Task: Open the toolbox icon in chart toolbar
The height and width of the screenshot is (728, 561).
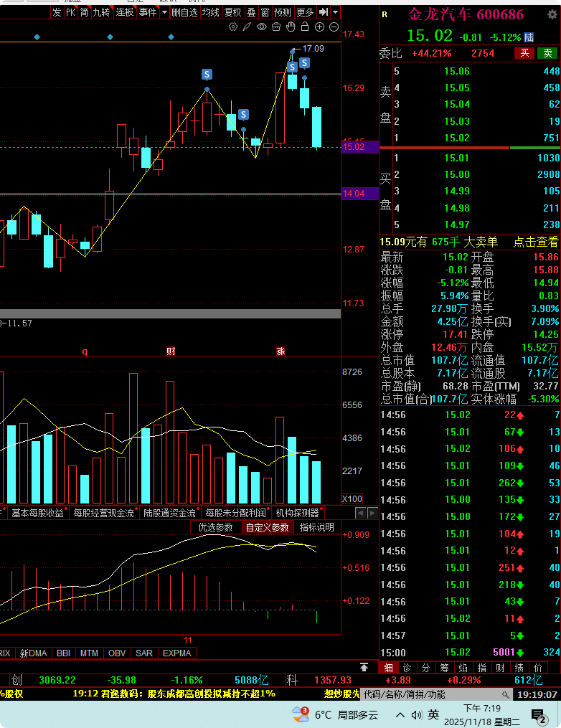Action: tap(276, 27)
